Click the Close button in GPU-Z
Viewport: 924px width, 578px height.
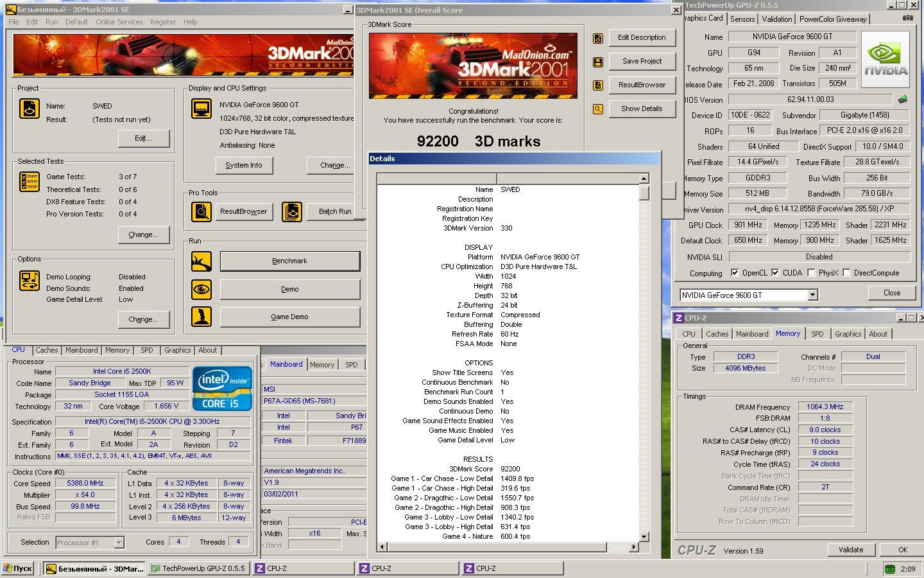click(x=892, y=293)
